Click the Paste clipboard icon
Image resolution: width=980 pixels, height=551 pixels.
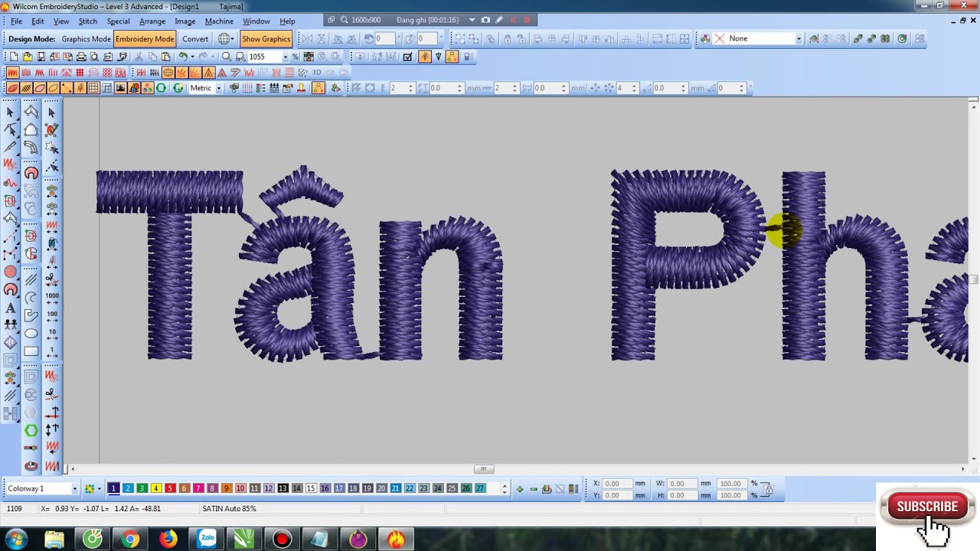165,57
